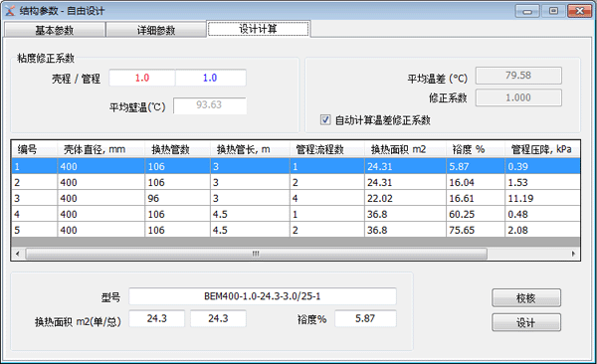The height and width of the screenshot is (364, 597).
Task: Click the area value 22.02
Action: pyautogui.click(x=405, y=198)
